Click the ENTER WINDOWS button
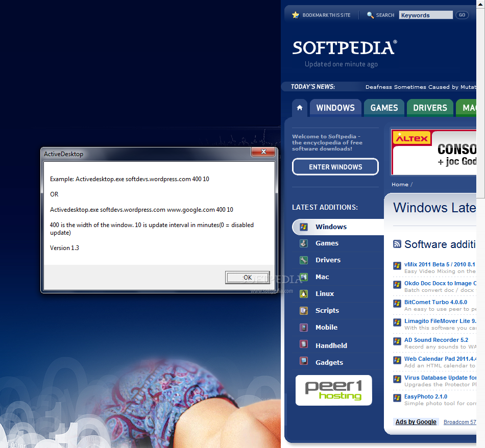485x448 pixels. click(335, 167)
